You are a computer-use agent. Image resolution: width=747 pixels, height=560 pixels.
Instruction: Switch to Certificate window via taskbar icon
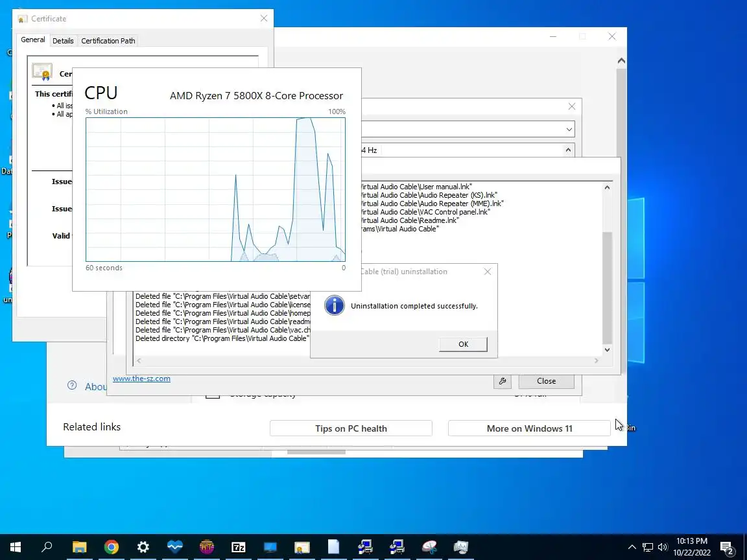(x=302, y=546)
